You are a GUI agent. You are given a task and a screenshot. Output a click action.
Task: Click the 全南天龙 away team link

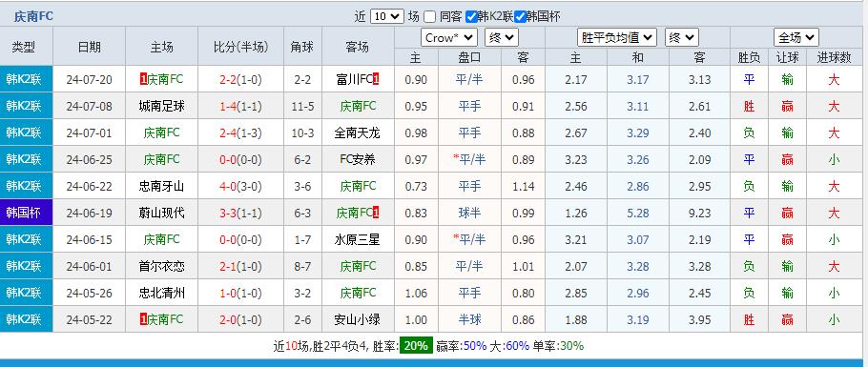point(358,133)
